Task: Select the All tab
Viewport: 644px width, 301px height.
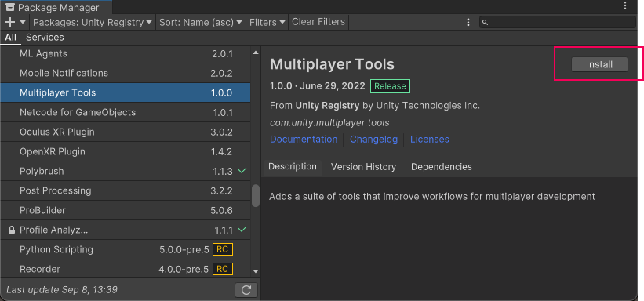Action: (x=11, y=38)
